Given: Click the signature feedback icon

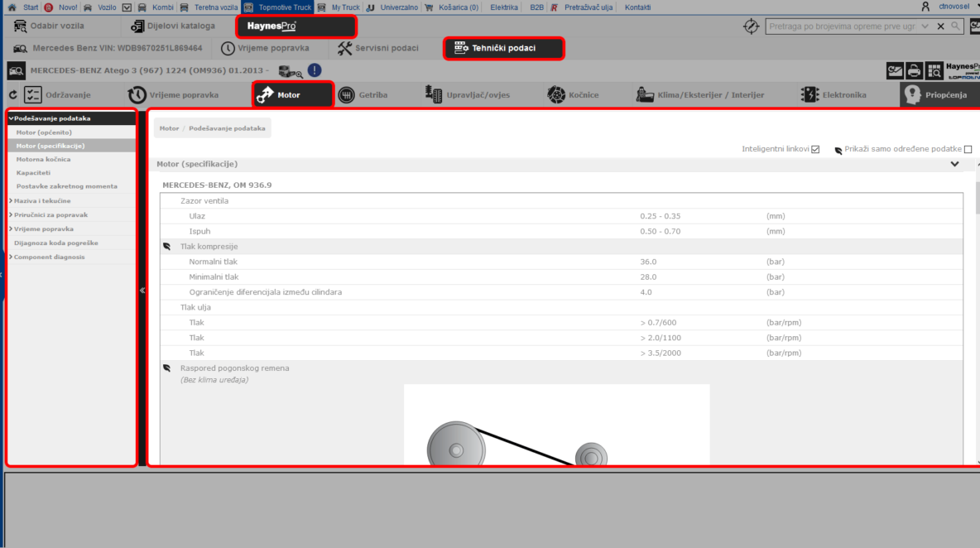Looking at the screenshot, I should tap(895, 70).
